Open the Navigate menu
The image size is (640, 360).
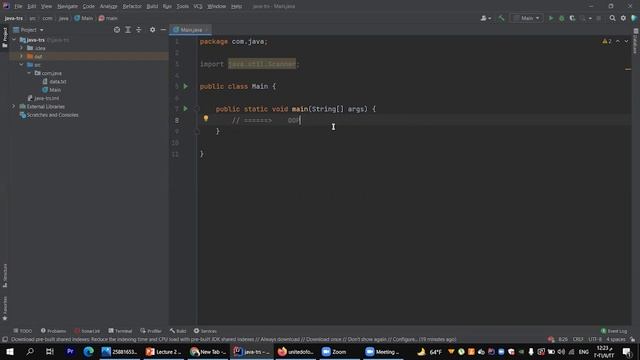tap(67, 6)
